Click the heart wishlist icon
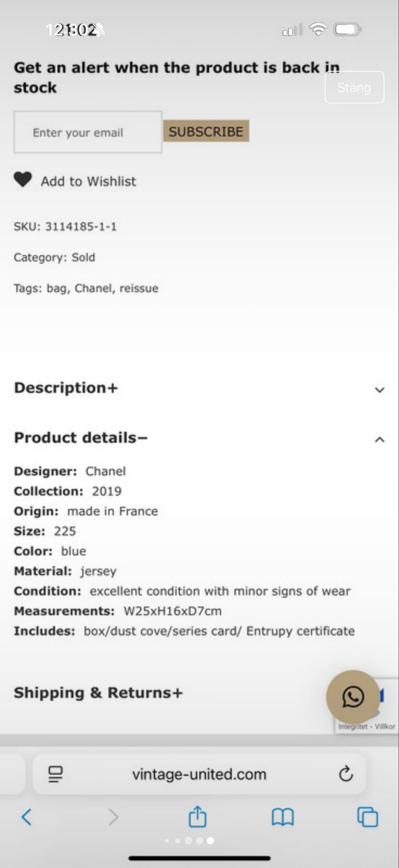The height and width of the screenshot is (868, 399). pyautogui.click(x=23, y=180)
